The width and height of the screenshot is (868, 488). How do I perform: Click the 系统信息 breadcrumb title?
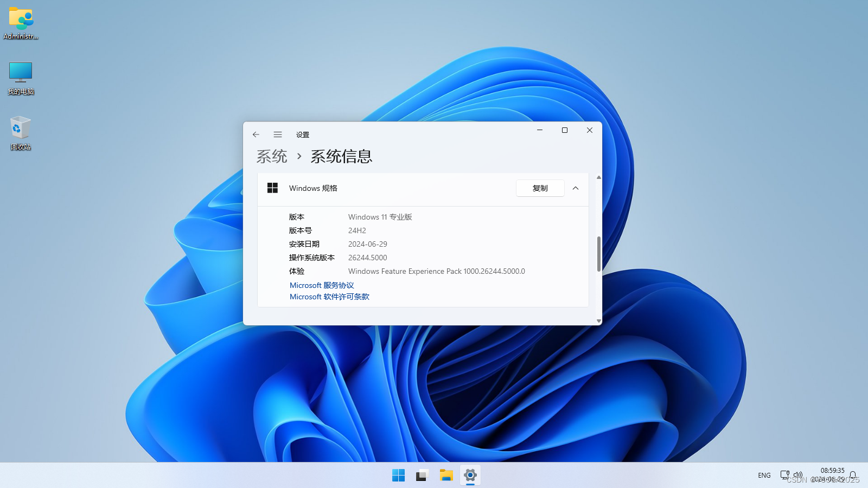(x=341, y=157)
